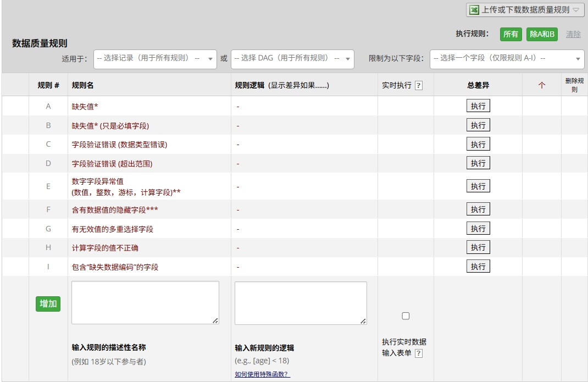Click the 实时执行 column header text
Screen dimensions: 588x382
point(397,85)
